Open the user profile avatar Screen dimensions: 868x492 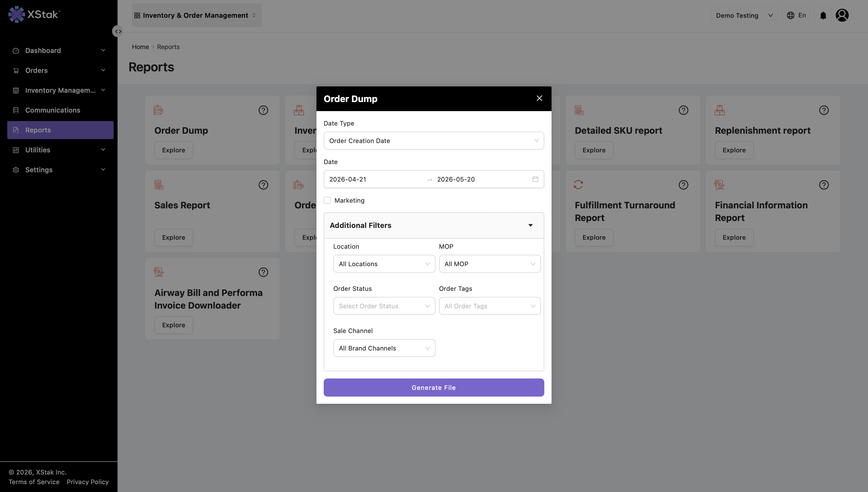(x=842, y=15)
